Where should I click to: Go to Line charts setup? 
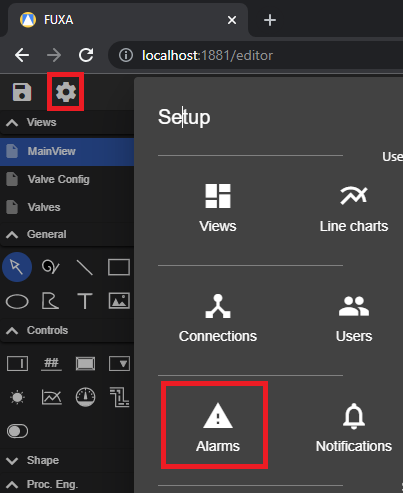[x=354, y=208]
